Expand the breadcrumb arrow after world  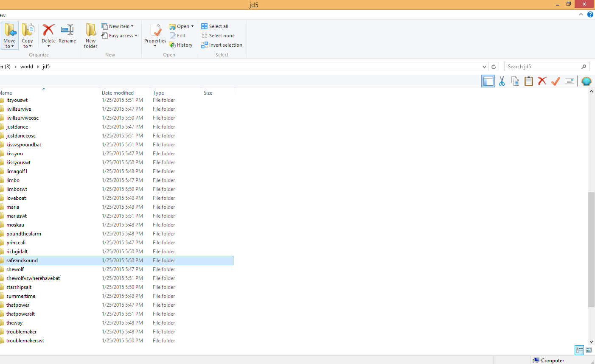[x=38, y=67]
